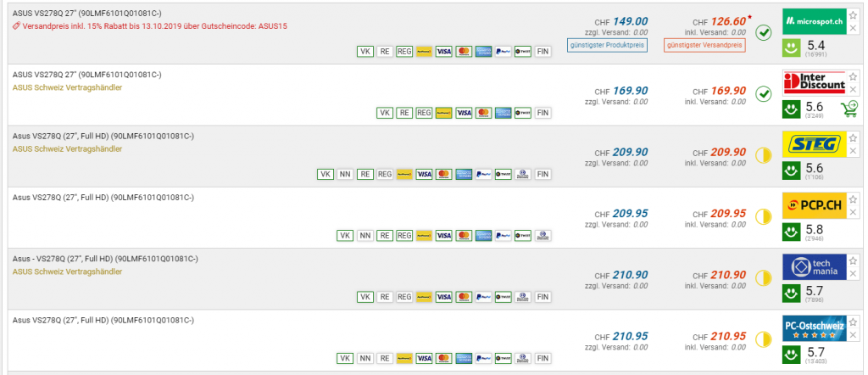The image size is (868, 375).
Task: Click PC-Ostschweiz smiley rating icon
Action: coord(791,354)
